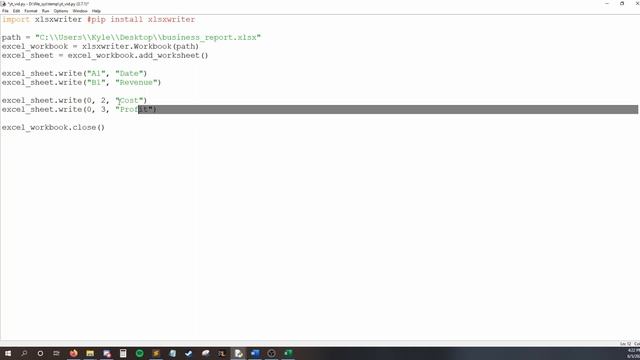The height and width of the screenshot is (360, 640).
Task: Place cursor in 'xlsxwriter.Workbook(path)'
Action: tap(140, 47)
